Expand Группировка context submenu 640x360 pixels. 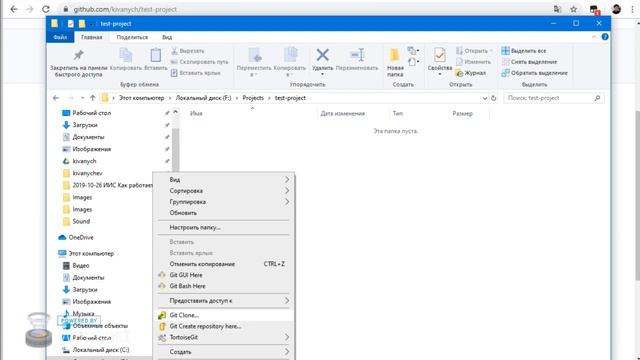[224, 202]
